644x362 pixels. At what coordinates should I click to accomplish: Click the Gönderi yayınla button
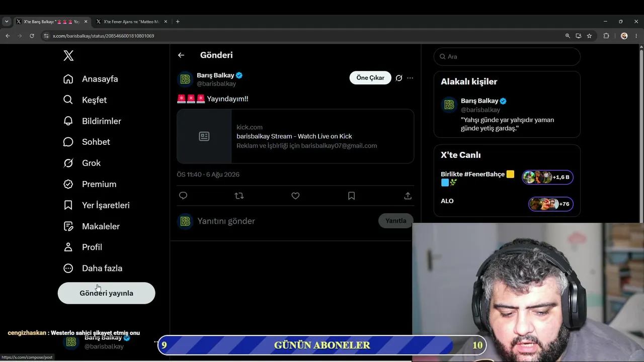106,293
